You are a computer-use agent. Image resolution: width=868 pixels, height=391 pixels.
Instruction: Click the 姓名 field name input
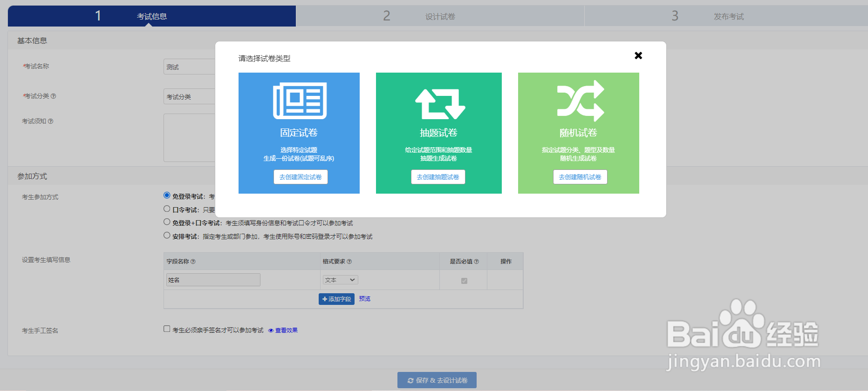[x=213, y=280]
